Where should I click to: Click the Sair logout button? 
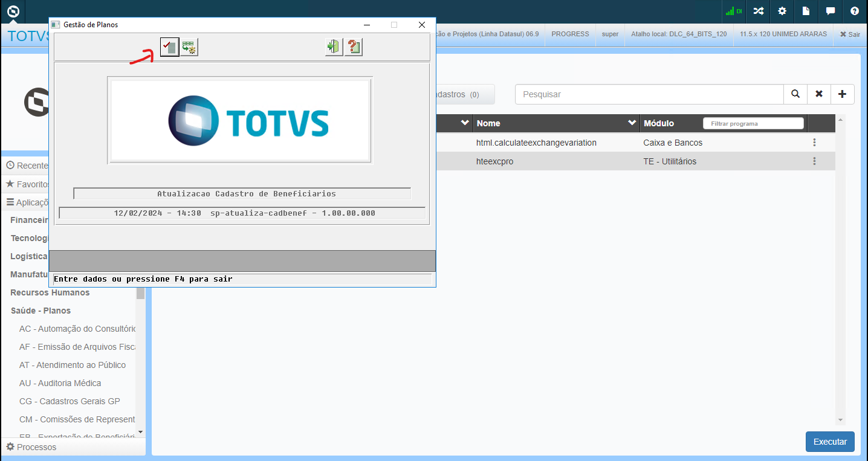850,34
